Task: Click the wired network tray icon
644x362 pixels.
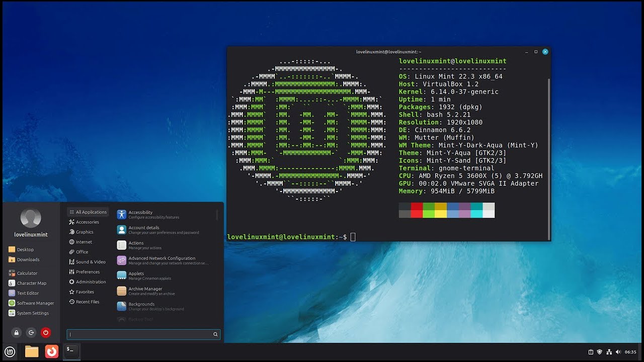Action: pyautogui.click(x=609, y=352)
